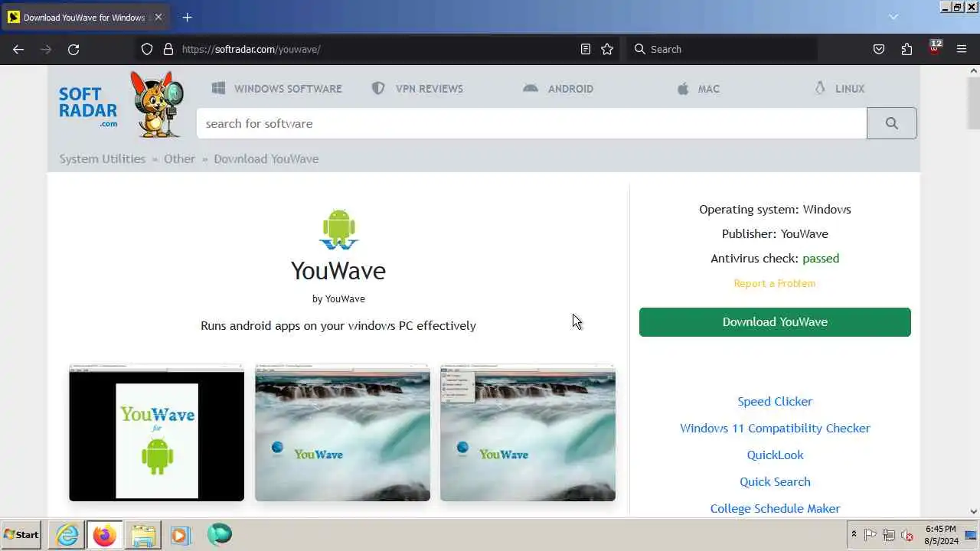
Task: Open the taskbar clock 6:45 PM
Action: 941,535
